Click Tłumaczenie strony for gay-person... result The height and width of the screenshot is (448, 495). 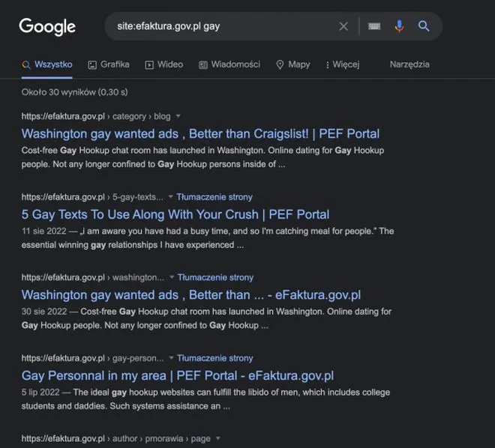215,358
